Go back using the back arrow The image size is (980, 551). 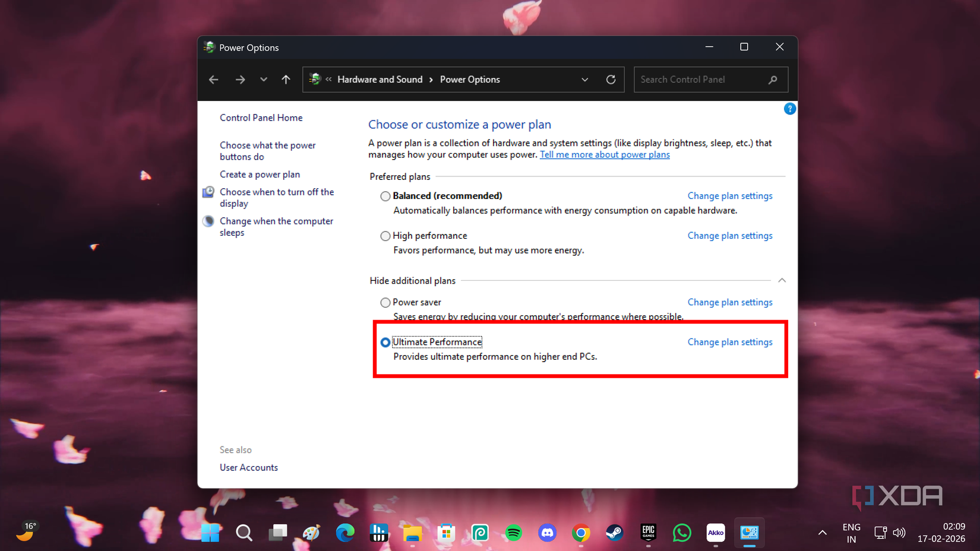(214, 80)
